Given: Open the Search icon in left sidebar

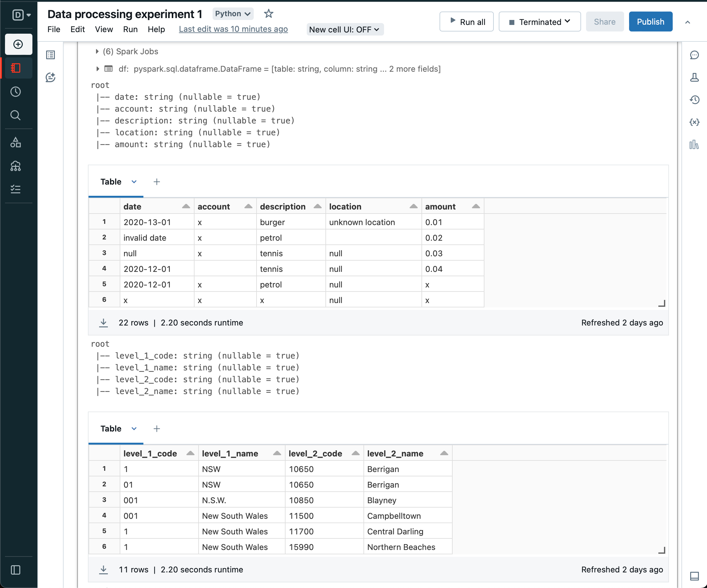Looking at the screenshot, I should [16, 116].
